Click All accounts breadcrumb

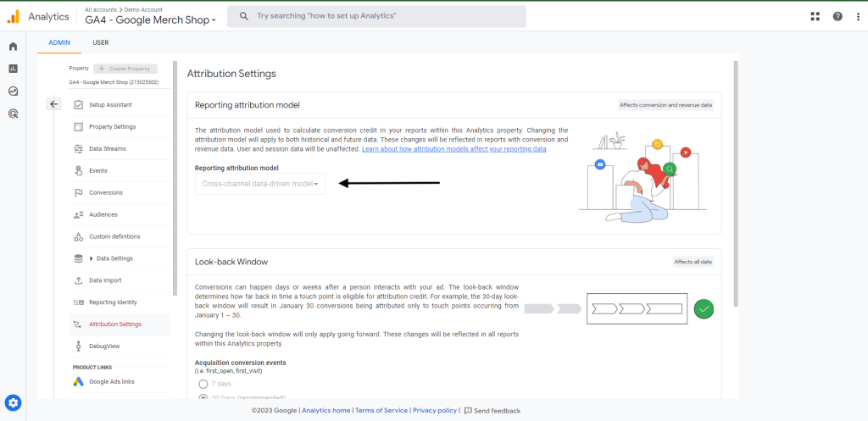point(99,9)
